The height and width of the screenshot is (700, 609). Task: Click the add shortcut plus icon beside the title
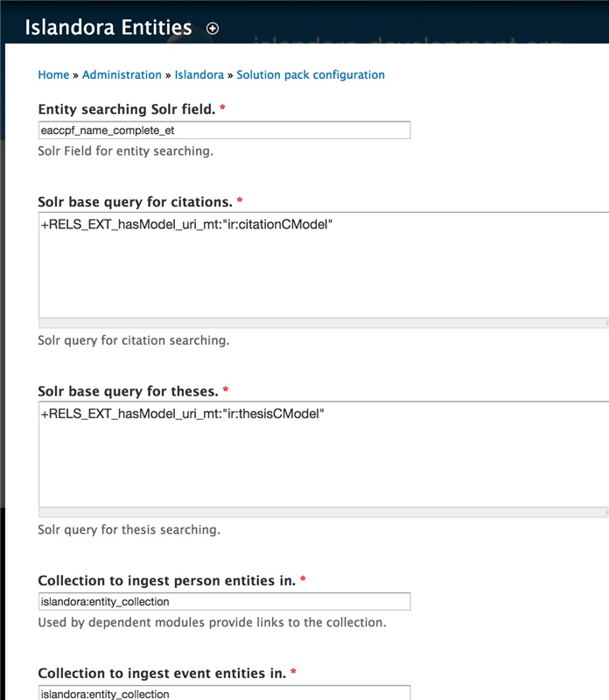[213, 28]
